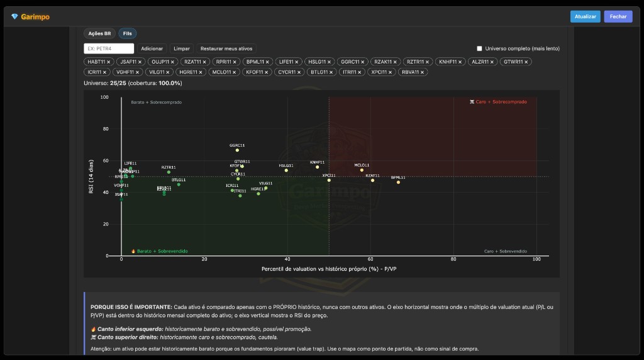Click the ITRI11 data point on chart

[240, 196]
